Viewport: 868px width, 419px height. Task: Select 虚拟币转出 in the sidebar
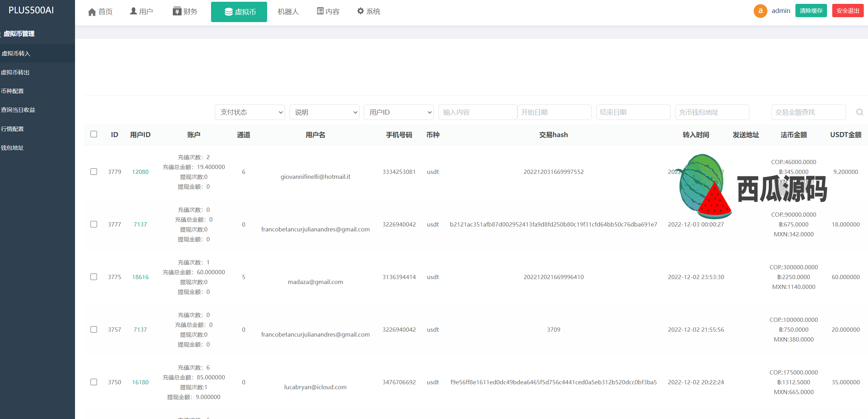38,72
